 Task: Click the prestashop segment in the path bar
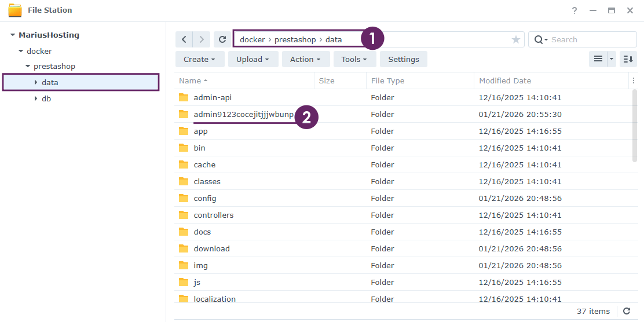(x=295, y=40)
